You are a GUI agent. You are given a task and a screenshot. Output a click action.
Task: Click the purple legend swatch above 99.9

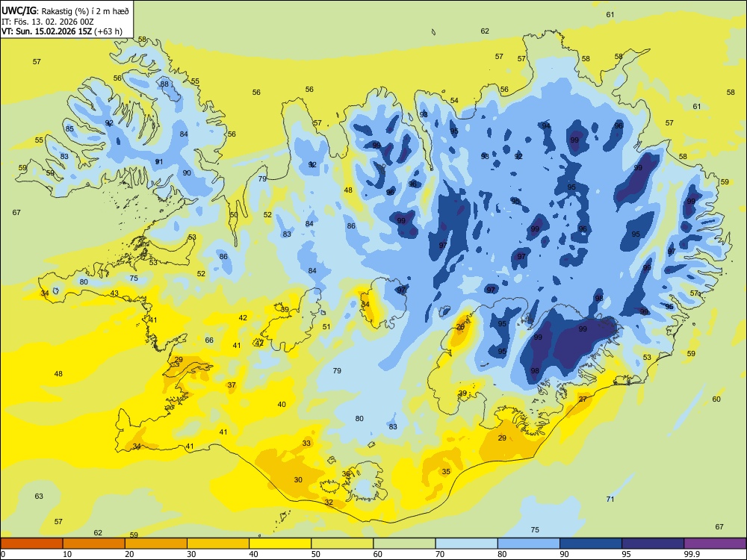coord(715,544)
